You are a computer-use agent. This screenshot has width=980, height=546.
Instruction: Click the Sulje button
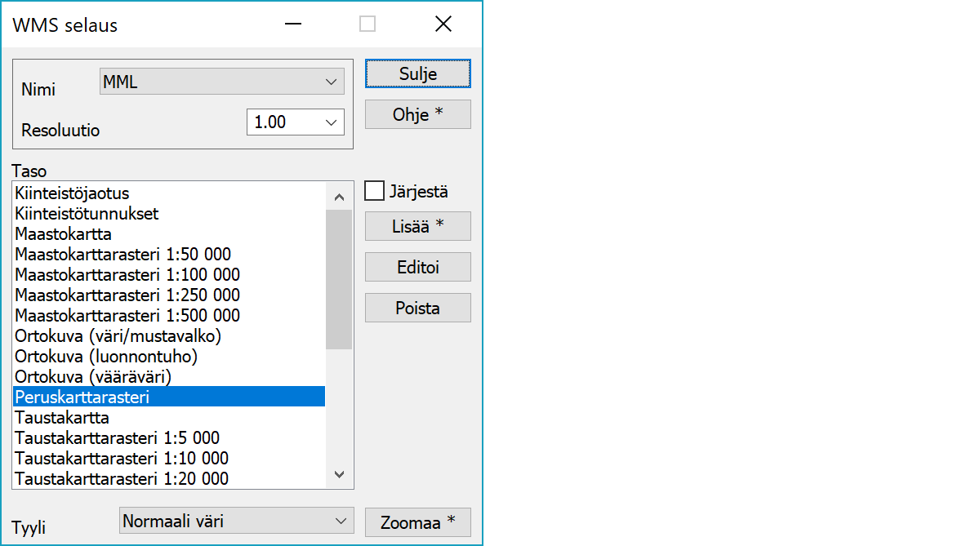[417, 73]
